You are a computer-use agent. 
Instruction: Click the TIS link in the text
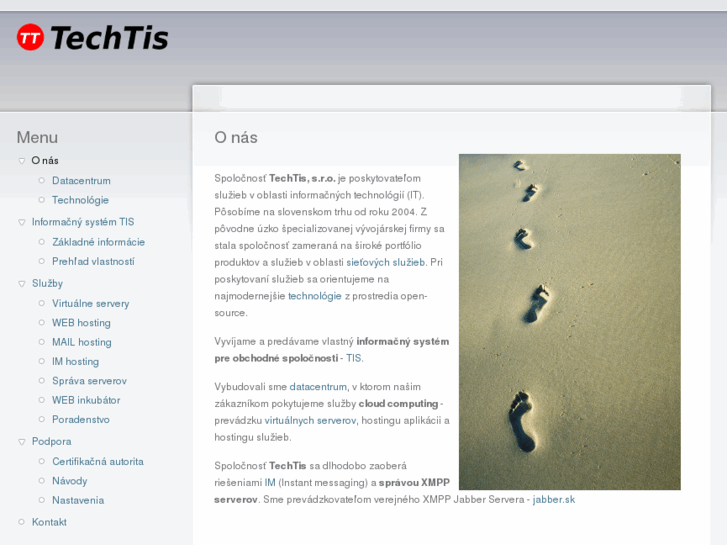pyautogui.click(x=353, y=358)
